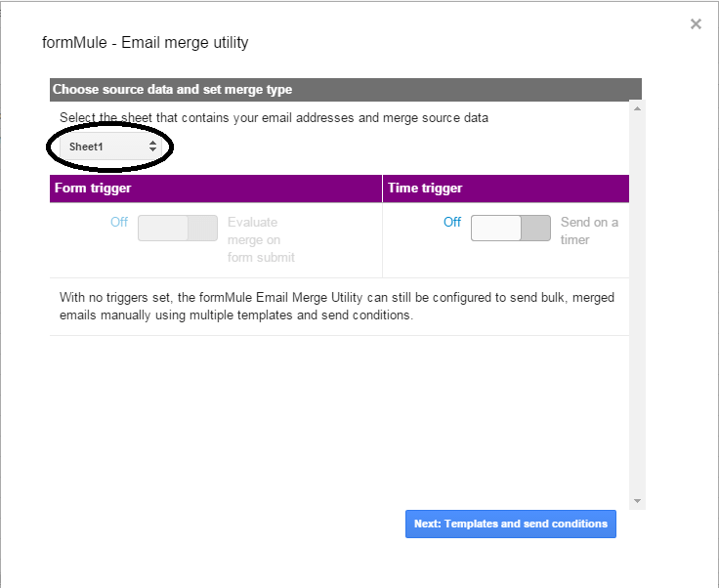The image size is (719, 588).
Task: Click the Off label beside Form trigger switch
Action: (119, 223)
